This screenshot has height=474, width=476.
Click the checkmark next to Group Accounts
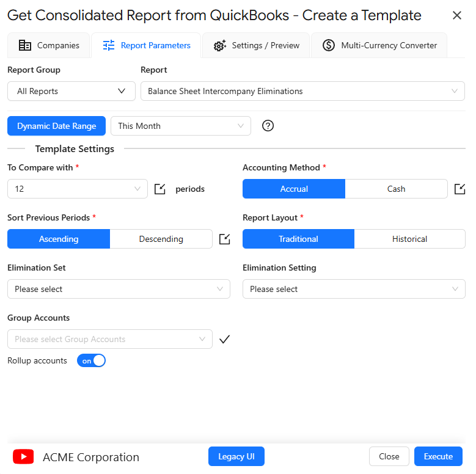(225, 339)
